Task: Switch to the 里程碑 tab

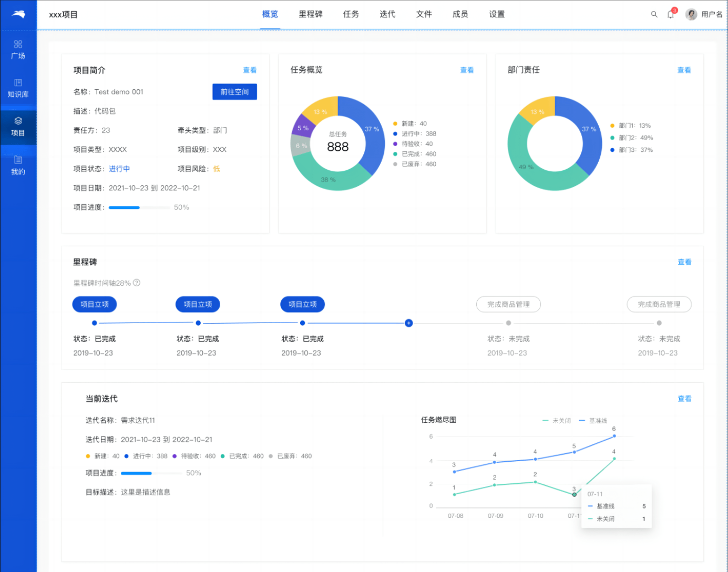Action: tap(310, 14)
